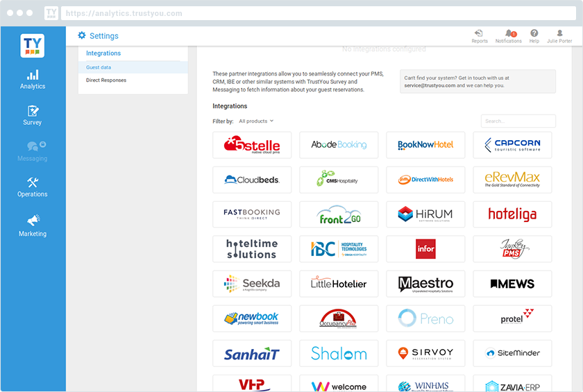Select the VHP integration card
This screenshot has height=392, width=583.
[x=252, y=384]
